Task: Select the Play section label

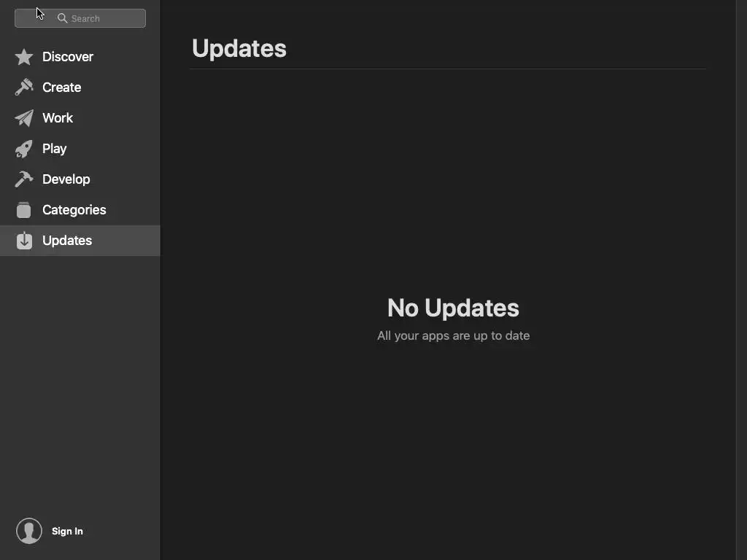Action: [54, 149]
